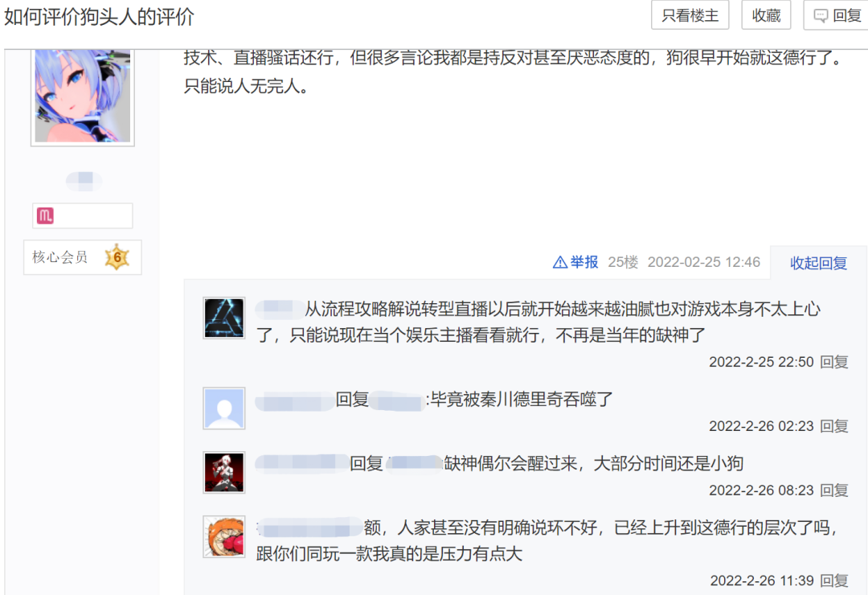Open the default gray silhouette commenter avatar
Viewport: 868px width, 595px height.
[224, 408]
